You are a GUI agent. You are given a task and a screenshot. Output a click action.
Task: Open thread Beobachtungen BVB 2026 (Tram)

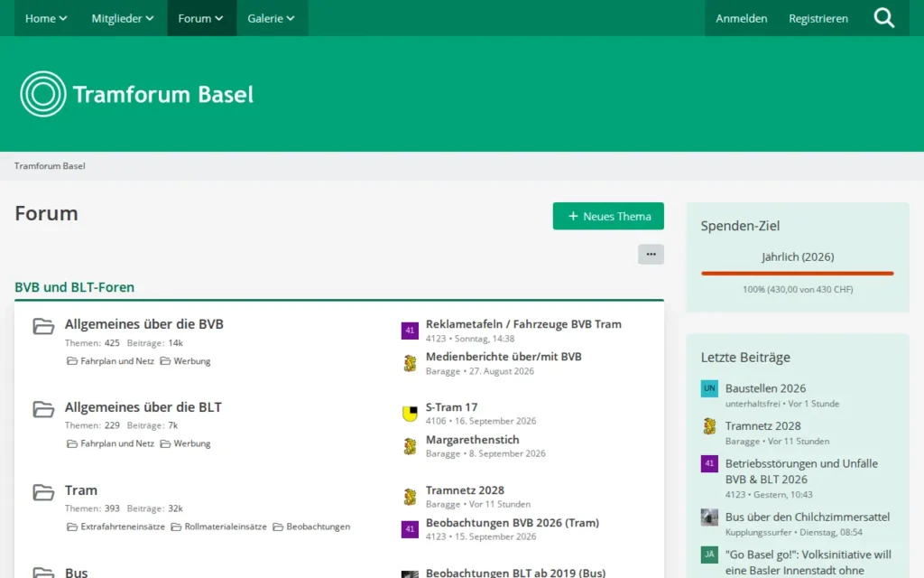click(513, 523)
